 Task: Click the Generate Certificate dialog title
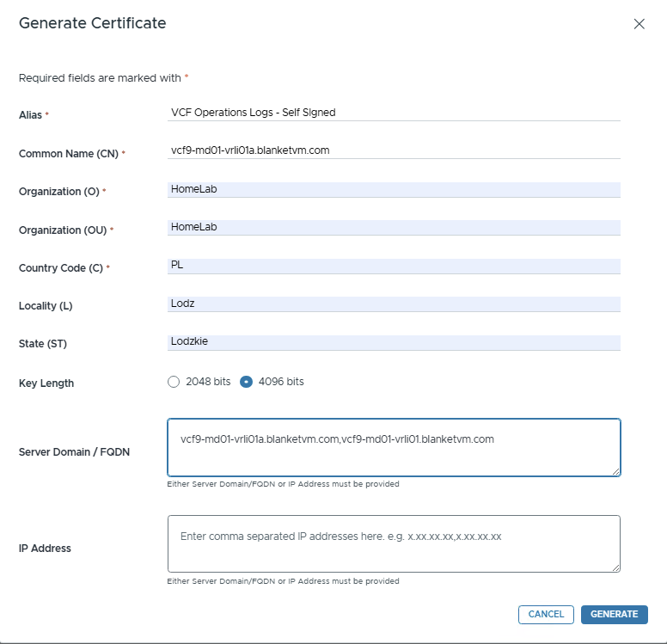pos(93,23)
